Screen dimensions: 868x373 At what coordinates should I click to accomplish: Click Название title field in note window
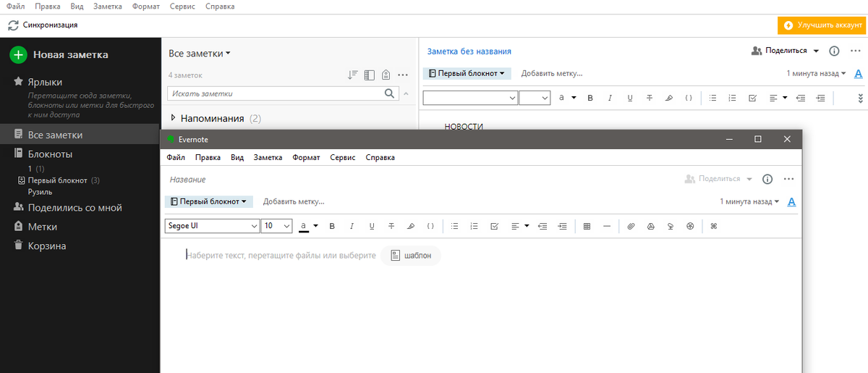187,179
